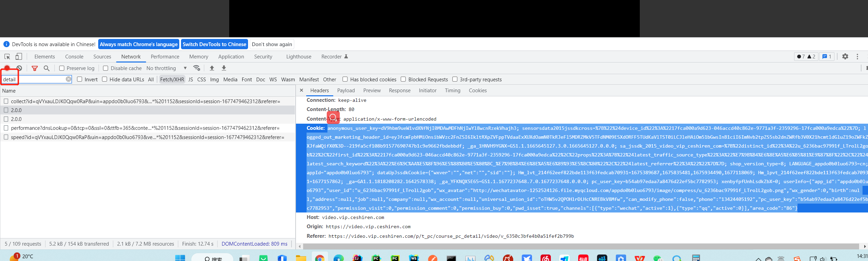The width and height of the screenshot is (868, 261).
Task: Click the Don't show again button
Action: click(x=272, y=44)
